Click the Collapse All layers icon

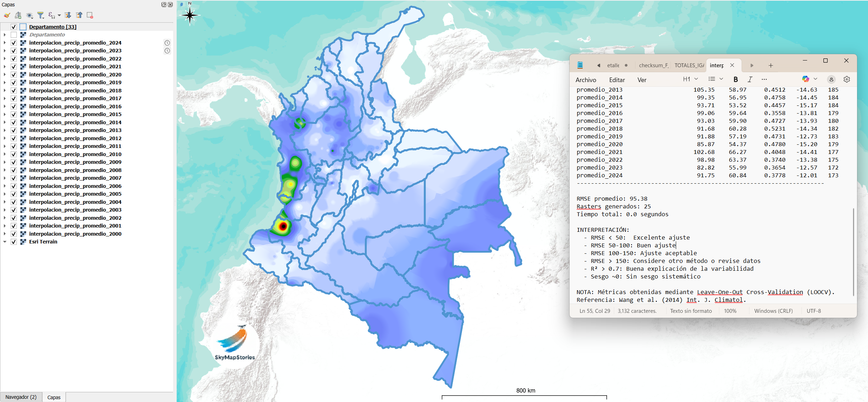tap(79, 15)
